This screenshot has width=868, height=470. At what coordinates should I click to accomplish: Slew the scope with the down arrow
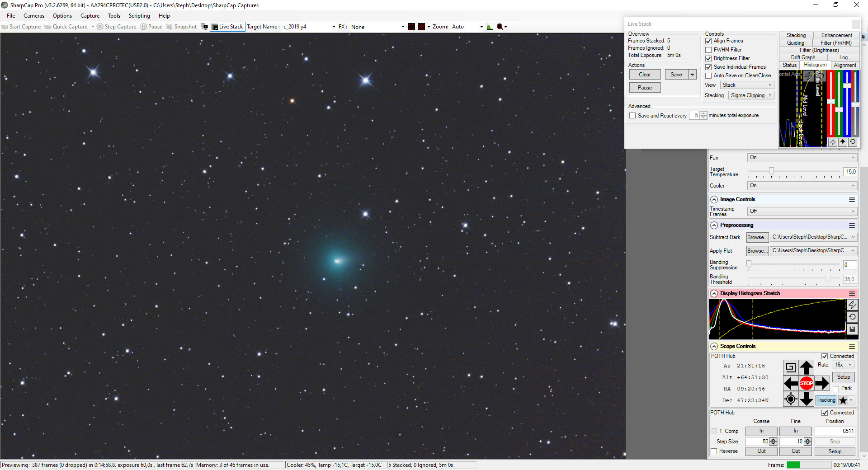click(807, 399)
